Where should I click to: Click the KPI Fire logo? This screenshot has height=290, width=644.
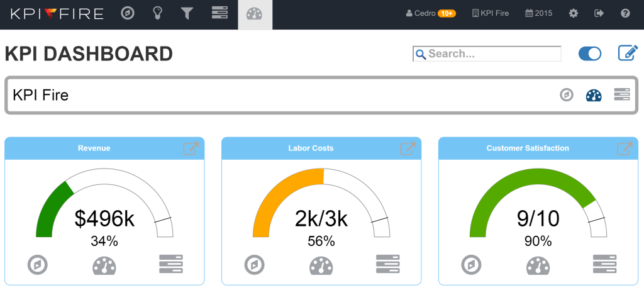point(55,13)
